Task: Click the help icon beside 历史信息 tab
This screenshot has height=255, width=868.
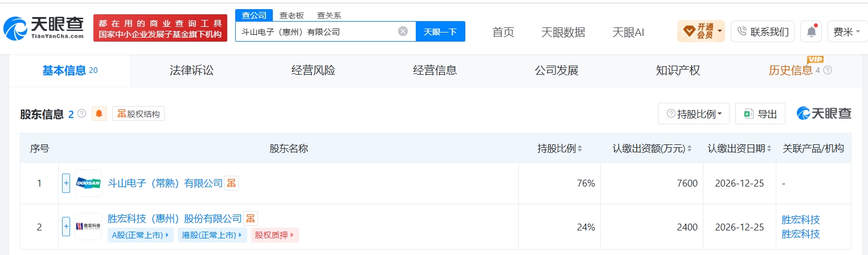Action: click(828, 70)
